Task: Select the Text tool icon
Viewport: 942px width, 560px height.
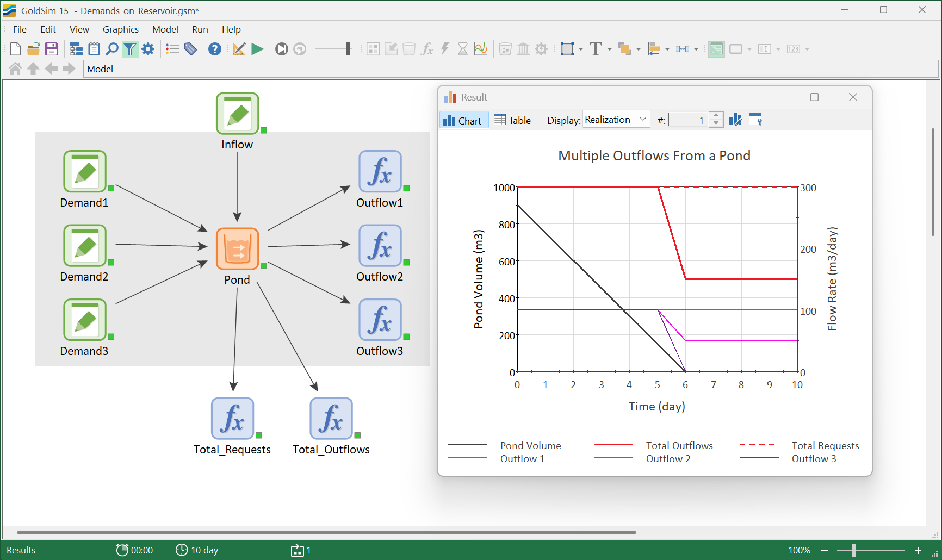Action: pyautogui.click(x=596, y=49)
